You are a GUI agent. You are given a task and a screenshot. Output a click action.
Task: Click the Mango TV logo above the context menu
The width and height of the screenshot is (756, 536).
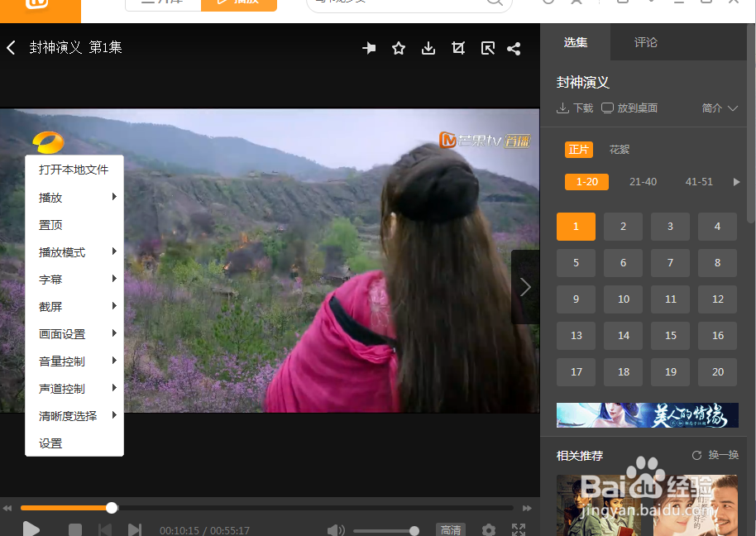pyautogui.click(x=48, y=141)
